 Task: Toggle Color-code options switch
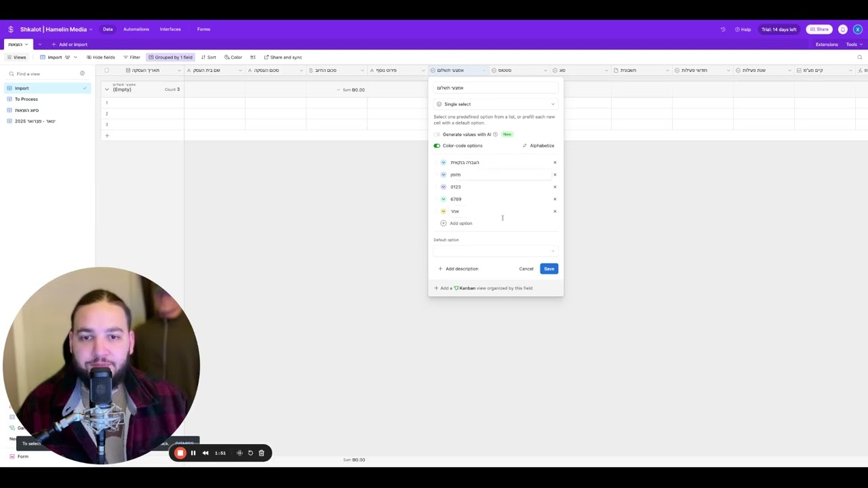tap(437, 146)
